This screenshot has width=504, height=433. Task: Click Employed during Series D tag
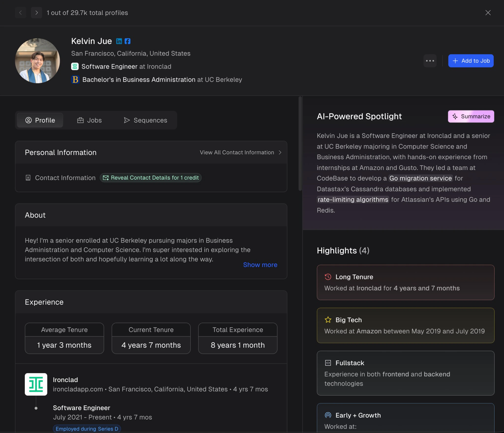87,429
